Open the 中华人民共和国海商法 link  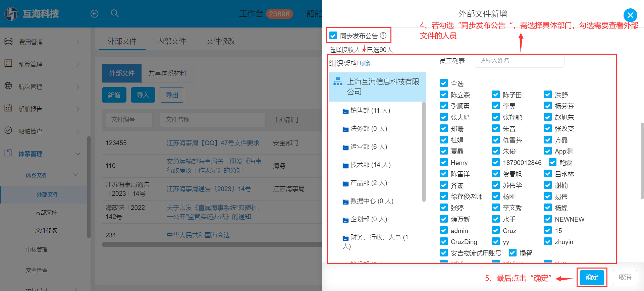(x=198, y=235)
